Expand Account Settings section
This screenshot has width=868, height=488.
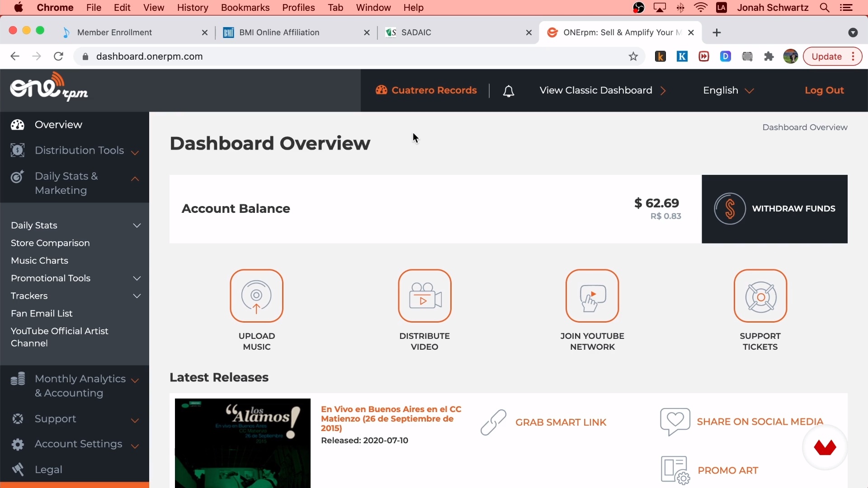(x=135, y=446)
